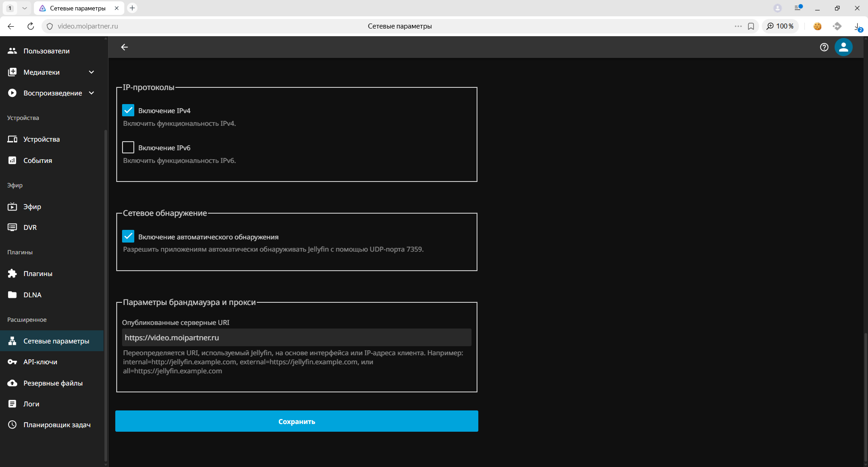Open the browser downloads icon

pos(857,26)
